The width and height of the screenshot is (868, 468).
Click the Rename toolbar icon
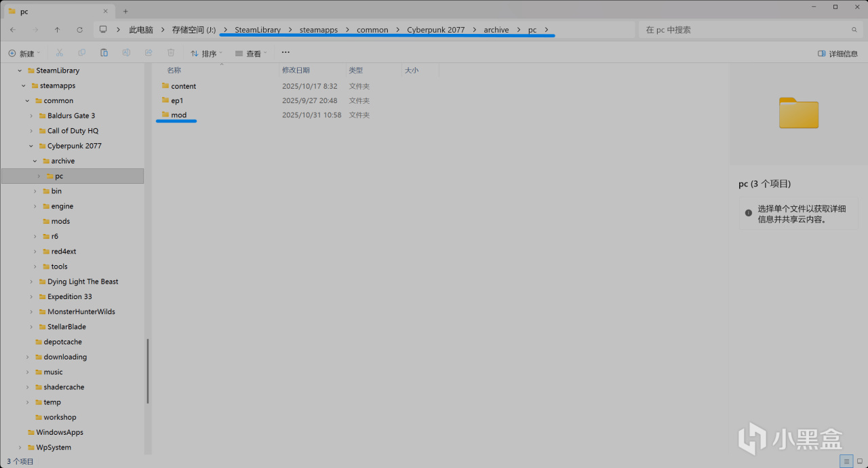click(x=126, y=53)
